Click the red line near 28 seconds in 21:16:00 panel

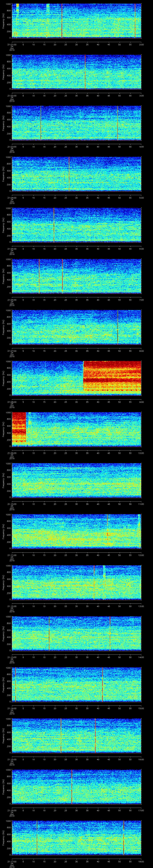[72, 786]
